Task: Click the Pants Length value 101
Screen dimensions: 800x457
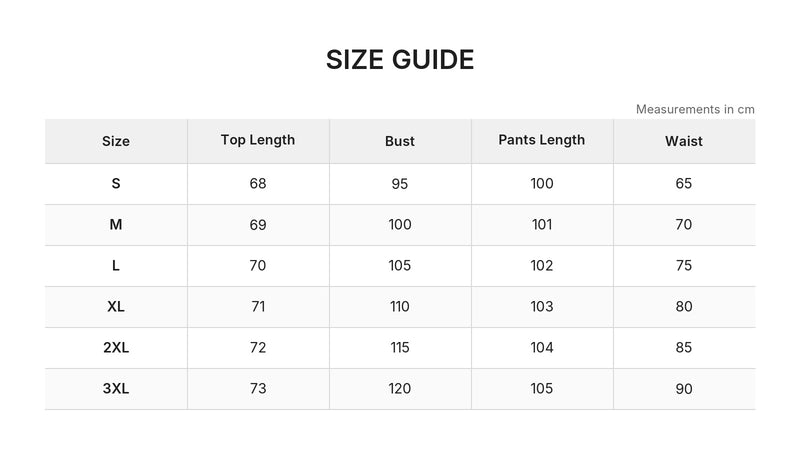Action: tap(541, 224)
